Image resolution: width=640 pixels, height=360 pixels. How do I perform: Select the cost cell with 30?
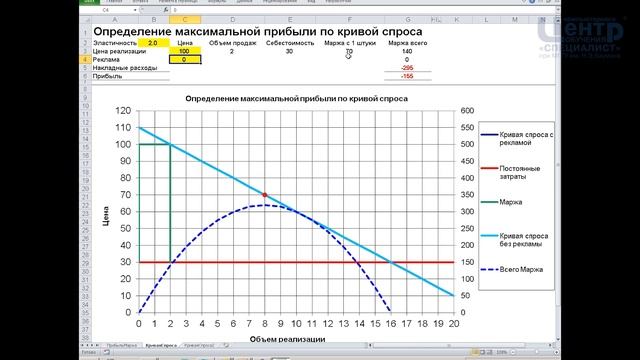289,51
